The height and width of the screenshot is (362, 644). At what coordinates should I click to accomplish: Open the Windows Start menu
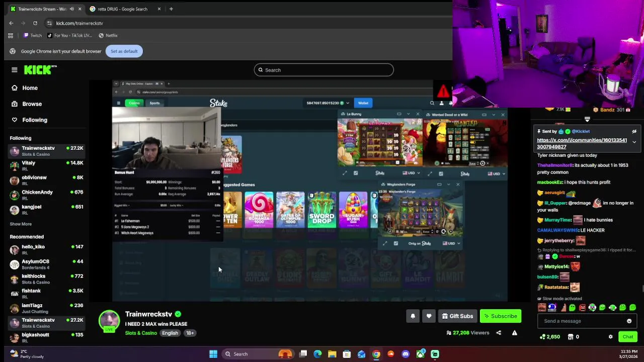[213, 354]
